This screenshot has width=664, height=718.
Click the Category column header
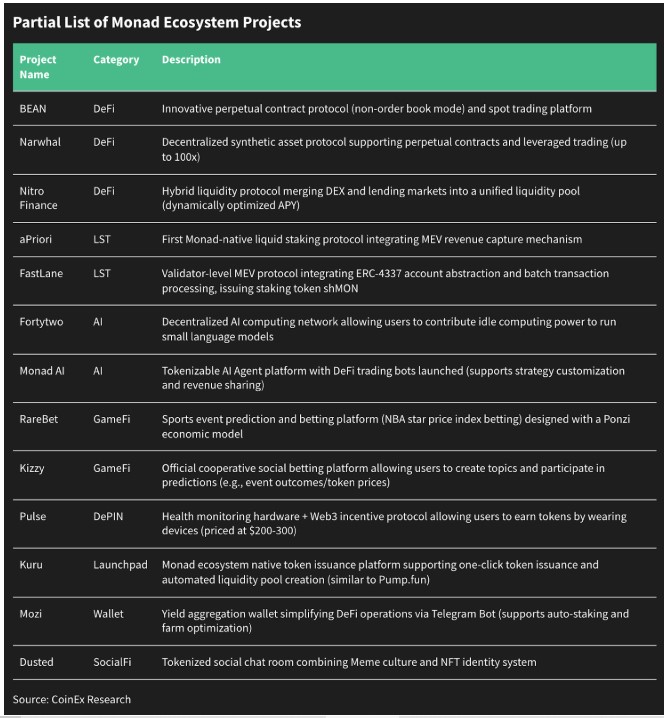pos(116,60)
